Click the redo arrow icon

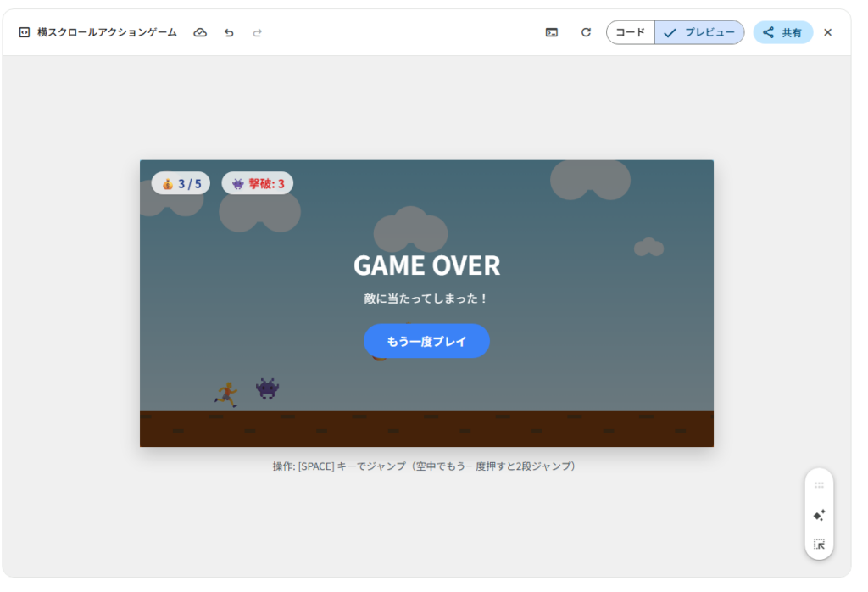tap(258, 32)
